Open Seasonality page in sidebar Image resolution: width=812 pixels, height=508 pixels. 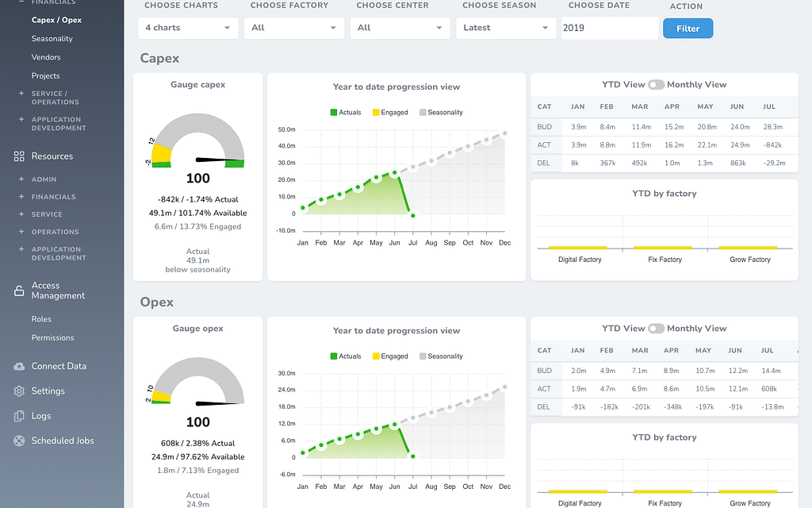pos(52,39)
